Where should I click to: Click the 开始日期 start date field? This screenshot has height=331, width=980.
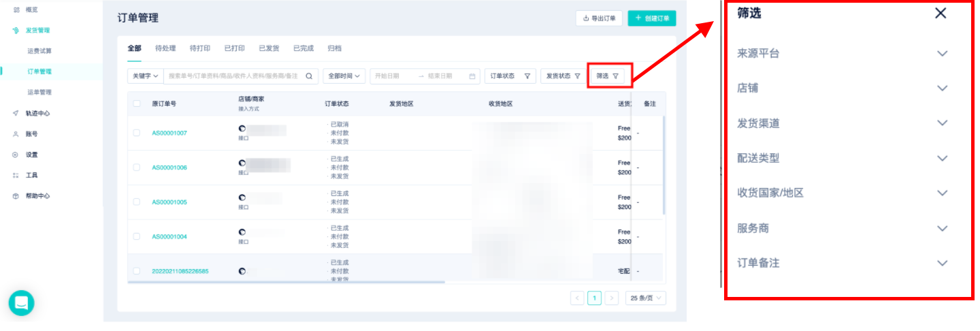pos(388,76)
